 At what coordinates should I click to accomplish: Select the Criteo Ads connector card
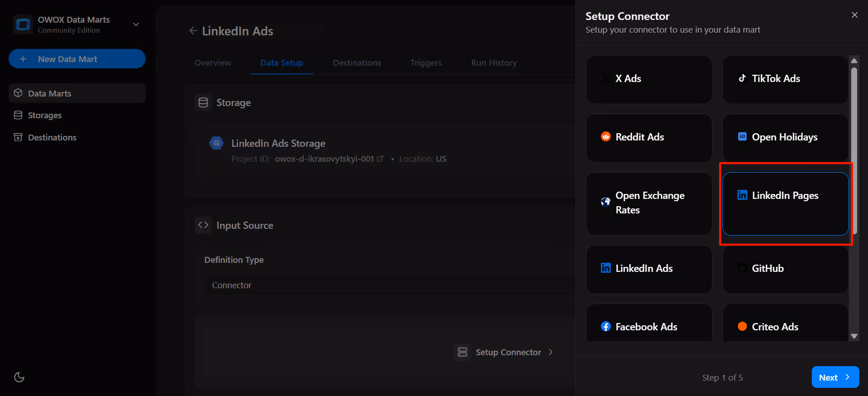785,323
